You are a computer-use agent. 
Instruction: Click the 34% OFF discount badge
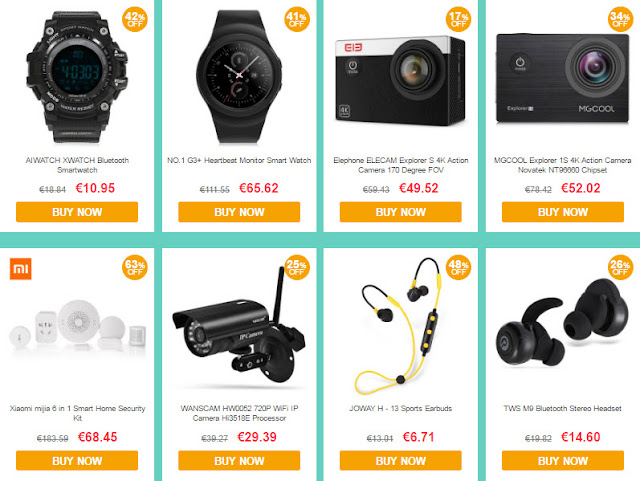click(x=620, y=19)
